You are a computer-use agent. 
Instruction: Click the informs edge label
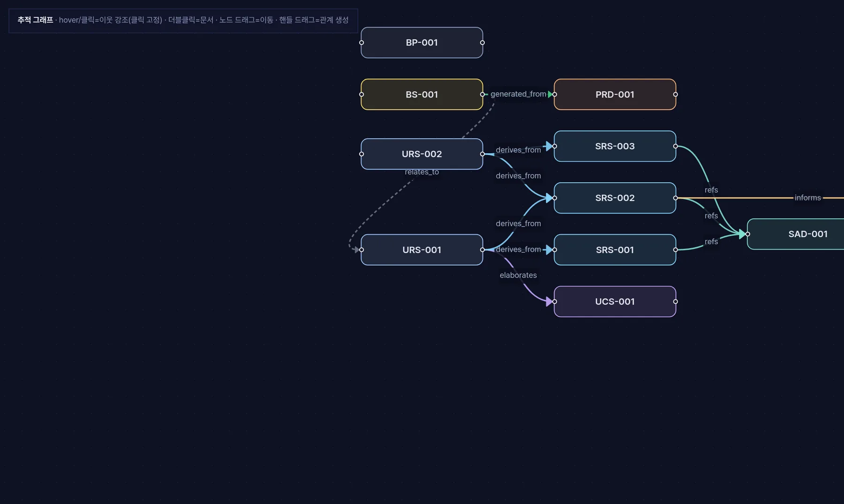(807, 198)
